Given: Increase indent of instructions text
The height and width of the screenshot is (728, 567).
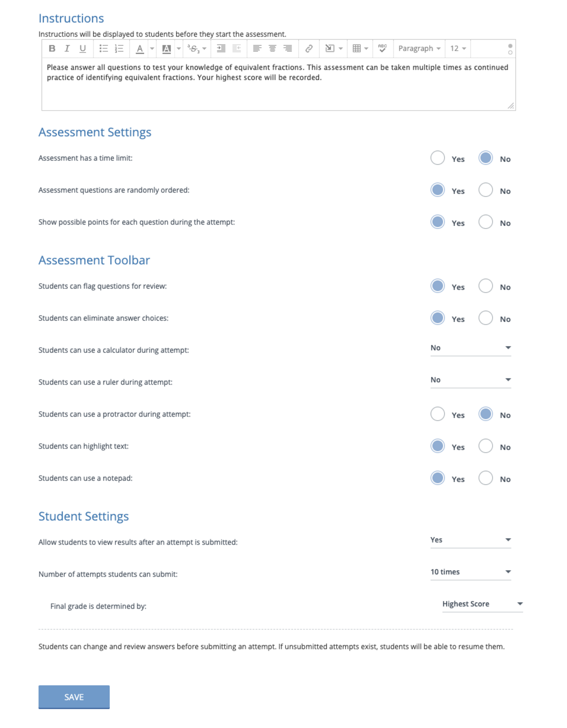Looking at the screenshot, I should [x=221, y=49].
